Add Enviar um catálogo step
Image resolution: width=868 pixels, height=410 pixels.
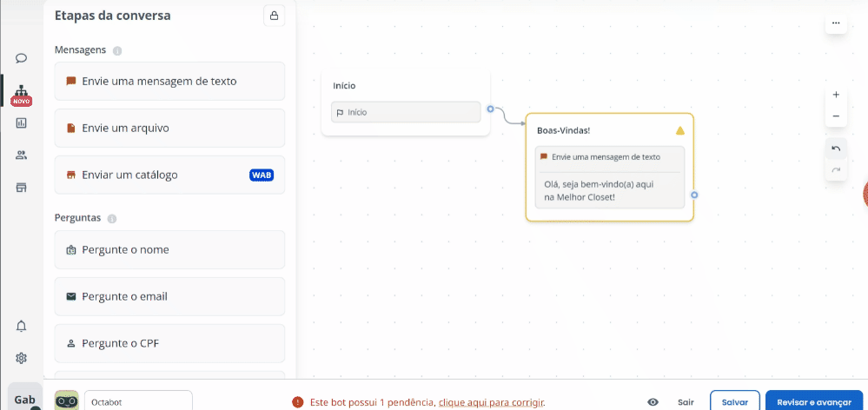coord(169,175)
